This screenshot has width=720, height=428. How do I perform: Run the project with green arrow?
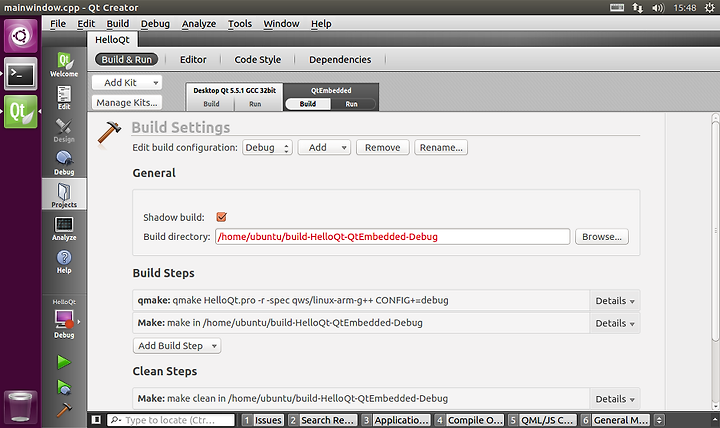[x=64, y=362]
